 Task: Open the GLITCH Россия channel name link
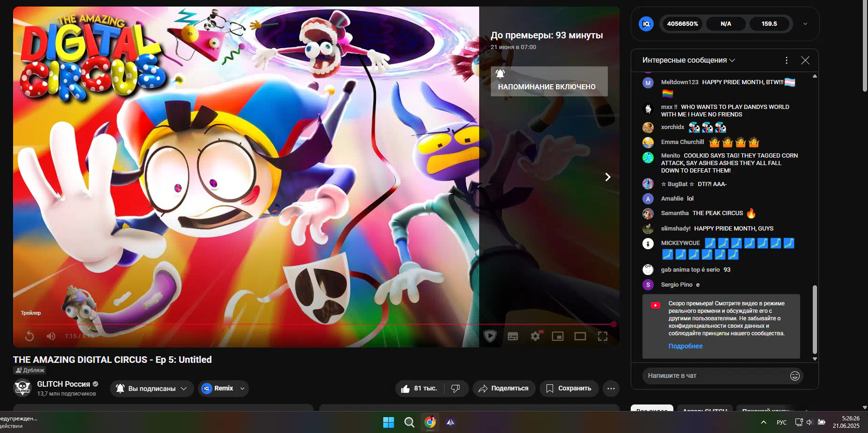click(64, 384)
